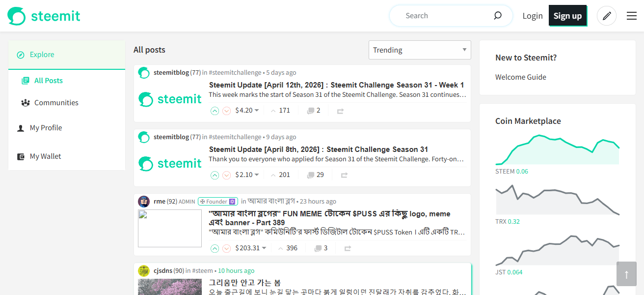The width and height of the screenshot is (644, 295).
Task: Open the pink blossom thumbnail on cjsdns post
Action: (170, 287)
